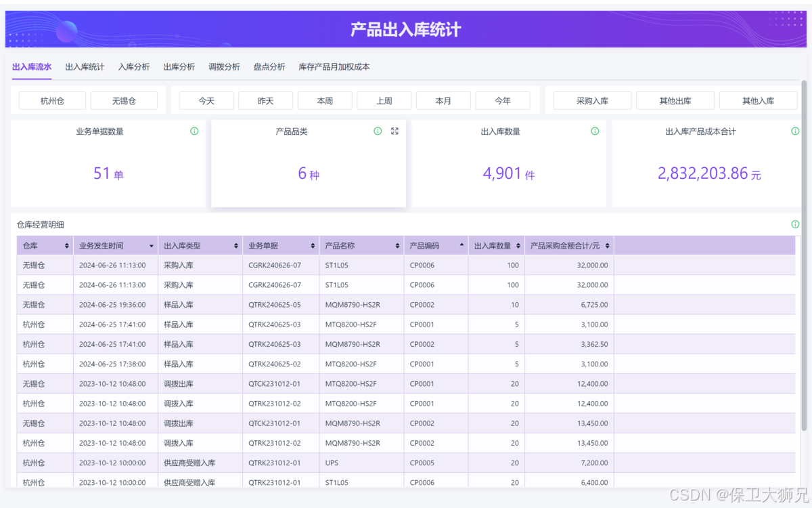Sort table by 出入库类型 column
812x508 pixels.
pos(235,246)
